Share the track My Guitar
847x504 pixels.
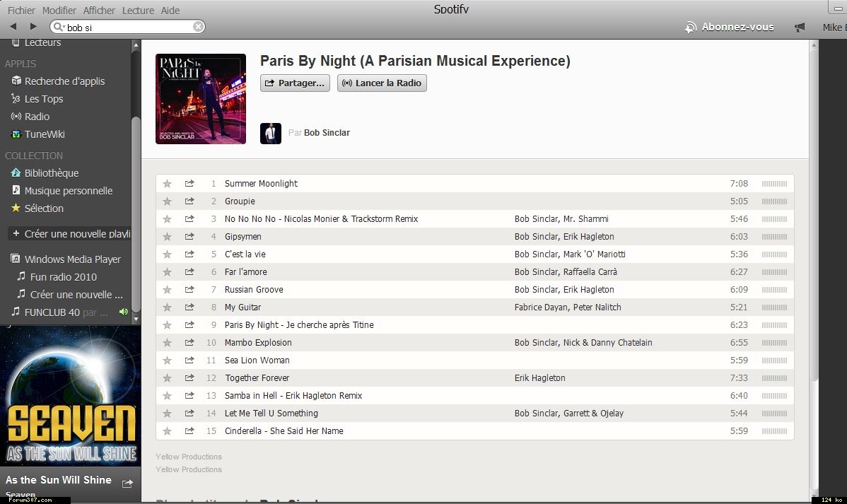tap(189, 307)
